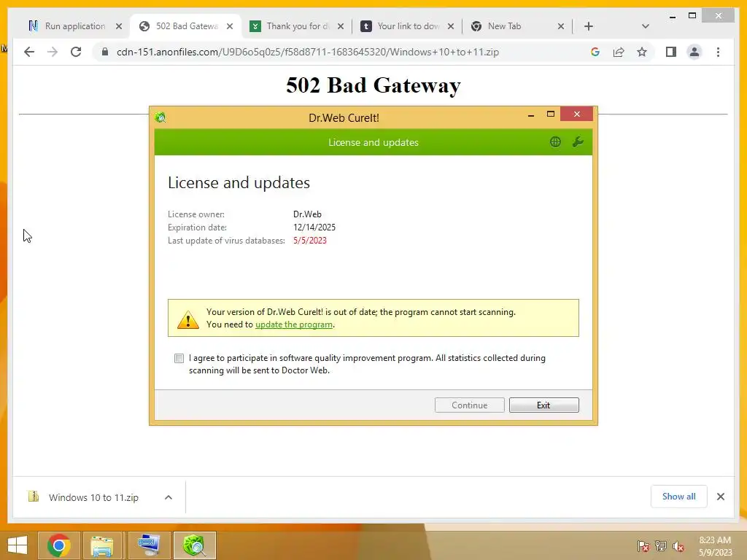Click the address bar URL
The width and height of the screenshot is (747, 560).
coord(308,52)
